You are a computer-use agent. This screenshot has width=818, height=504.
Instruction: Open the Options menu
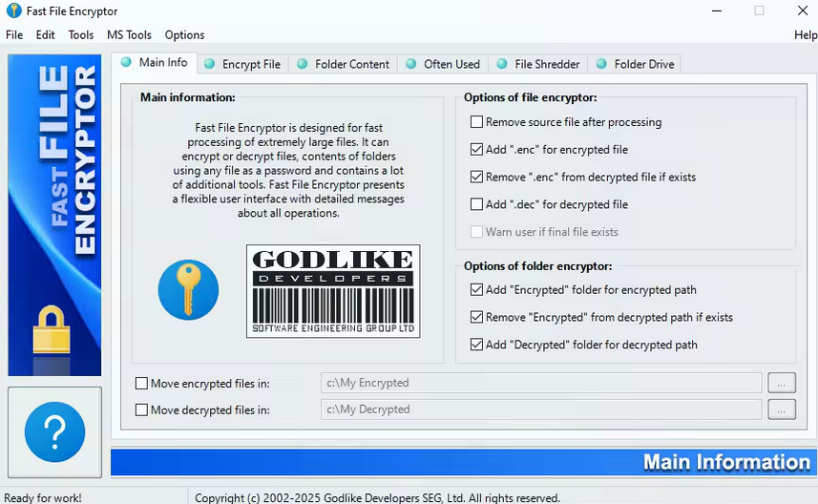(x=184, y=35)
